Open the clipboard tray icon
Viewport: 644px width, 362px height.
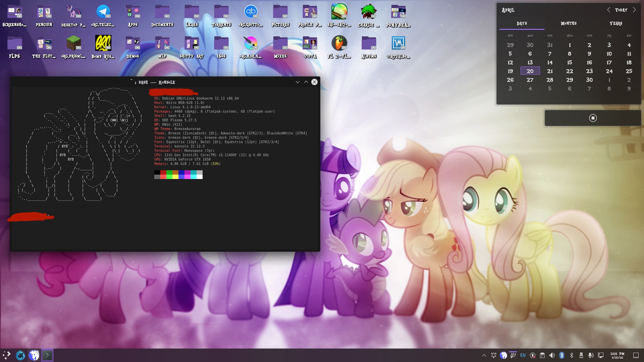[542, 355]
